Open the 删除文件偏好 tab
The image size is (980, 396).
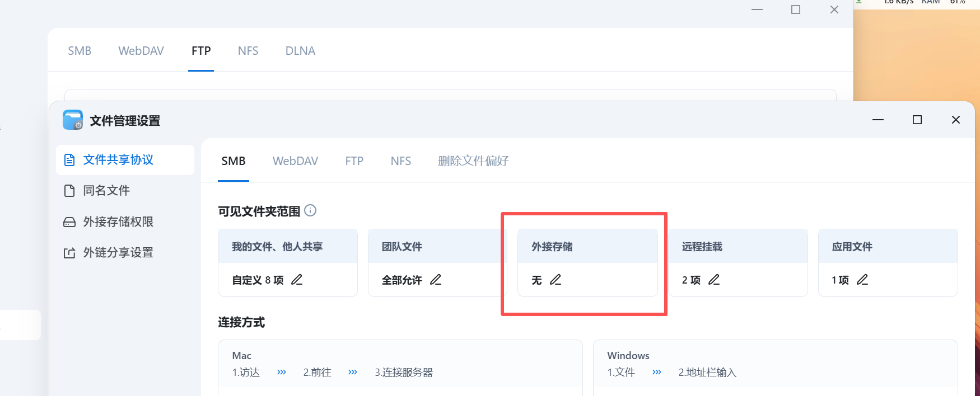473,161
